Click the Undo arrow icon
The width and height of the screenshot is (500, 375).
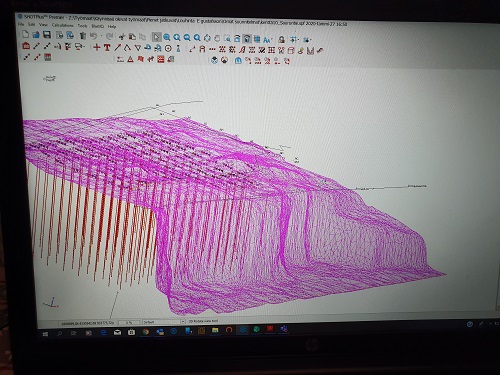click(94, 36)
